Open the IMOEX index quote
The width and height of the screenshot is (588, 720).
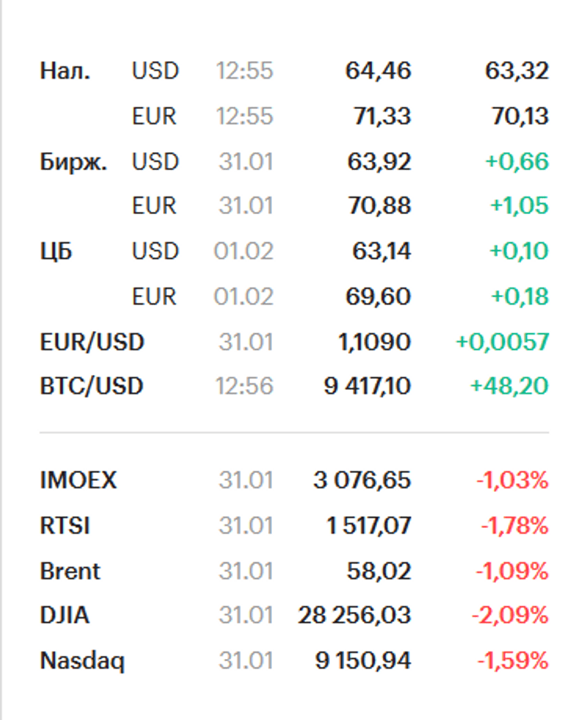78,481
